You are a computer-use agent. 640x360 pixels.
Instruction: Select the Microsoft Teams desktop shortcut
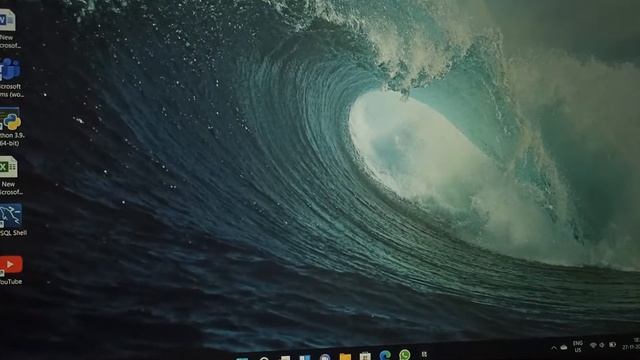pos(10,78)
